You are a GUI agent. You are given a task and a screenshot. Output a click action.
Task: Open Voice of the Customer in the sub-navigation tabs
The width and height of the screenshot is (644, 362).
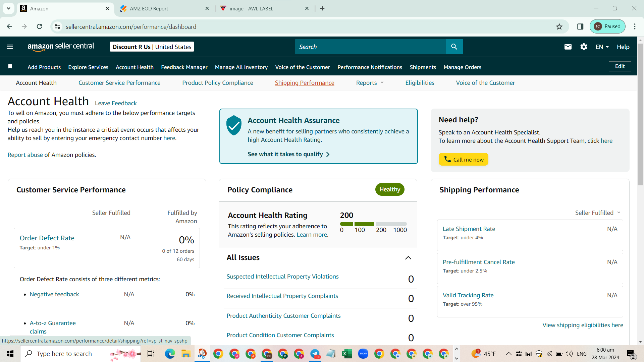point(485,83)
